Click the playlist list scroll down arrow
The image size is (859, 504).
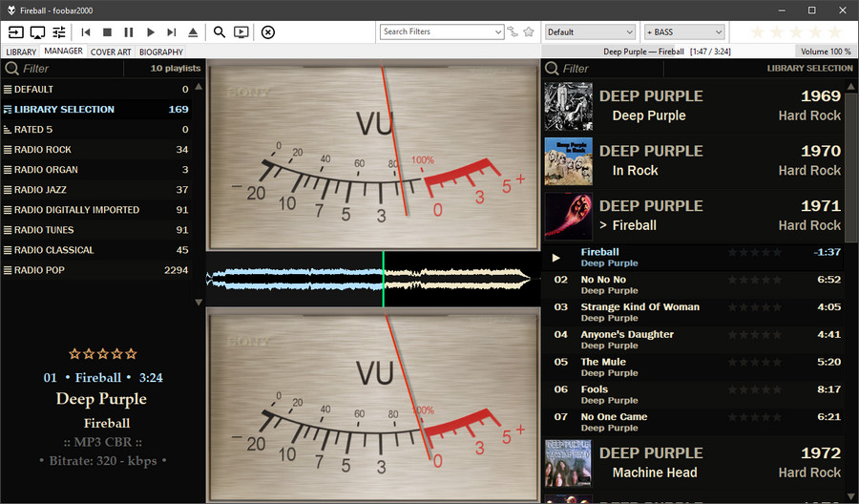pyautogui.click(x=199, y=302)
